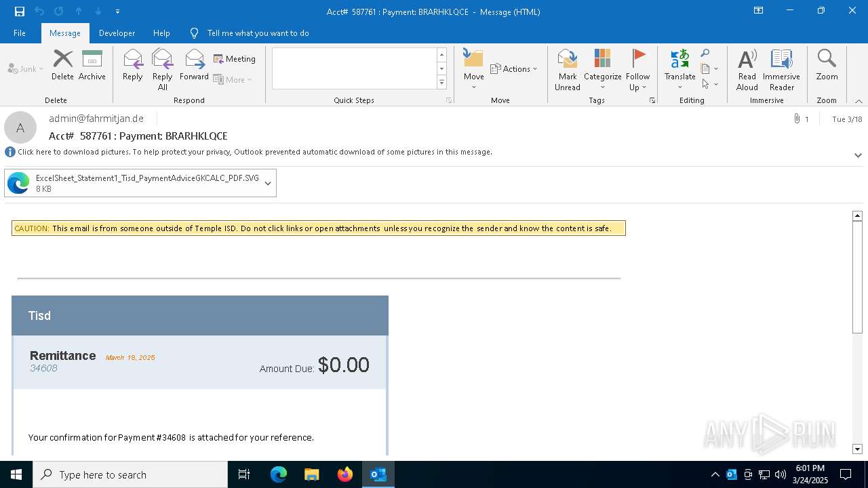Open Firefox from the taskbar
Viewport: 868px width, 488px height.
344,474
